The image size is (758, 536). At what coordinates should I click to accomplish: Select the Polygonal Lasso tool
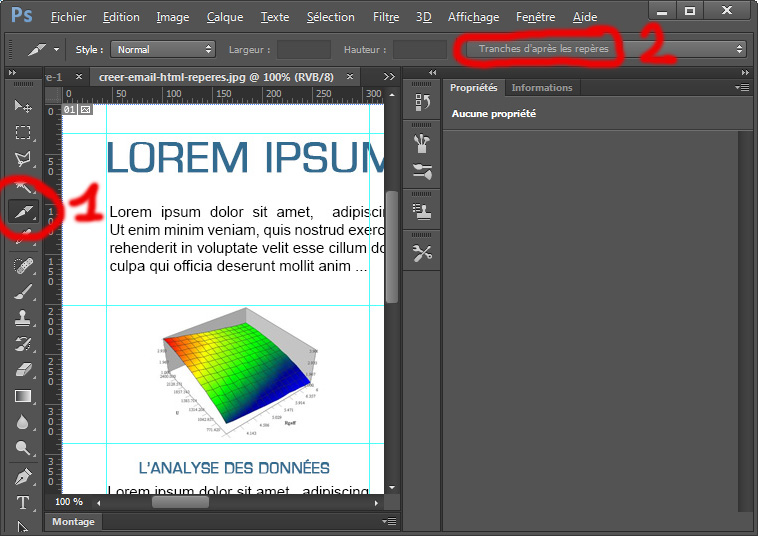(23, 159)
